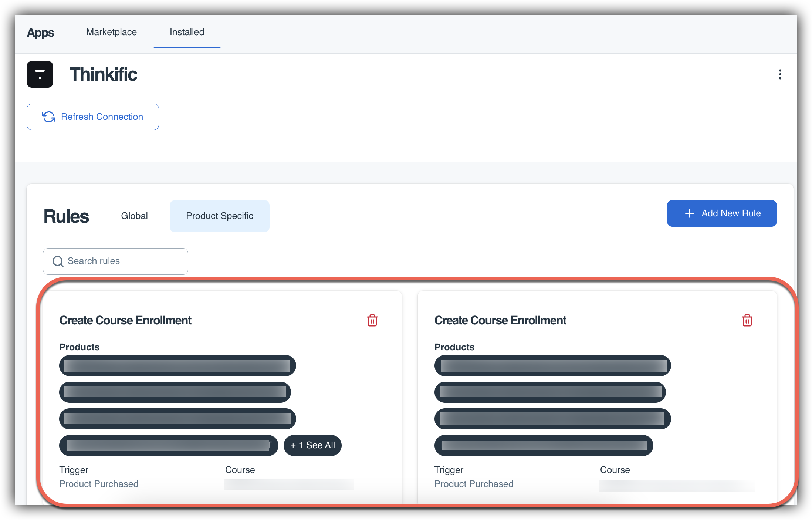Viewport: 812px width, 520px height.
Task: Switch to the Marketplace tab
Action: point(111,32)
